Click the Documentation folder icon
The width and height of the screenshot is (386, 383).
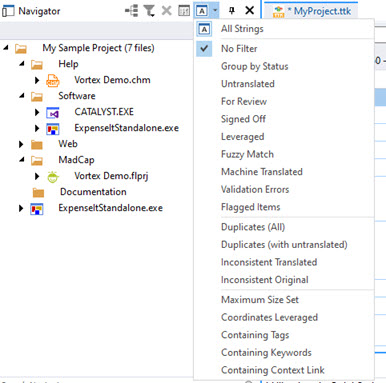(x=38, y=192)
